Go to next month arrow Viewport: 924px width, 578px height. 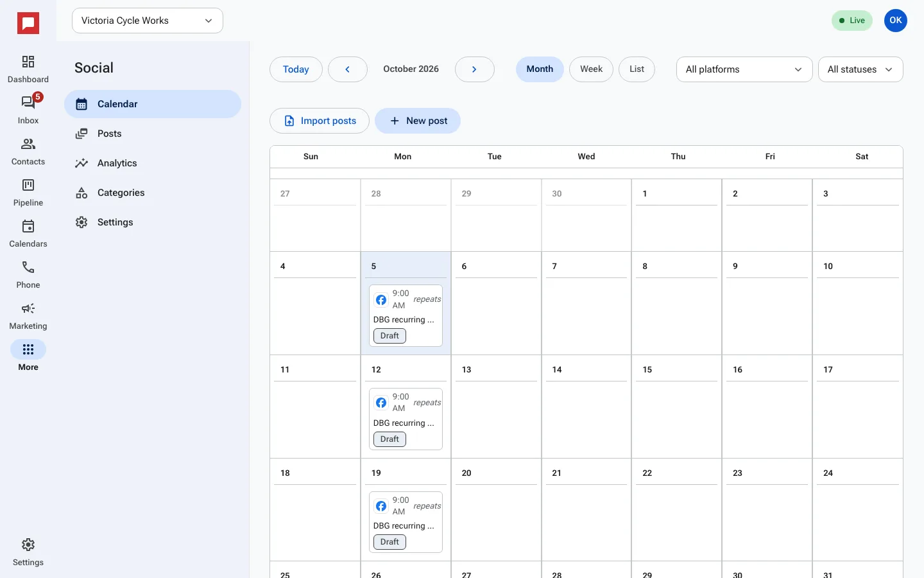(475, 69)
